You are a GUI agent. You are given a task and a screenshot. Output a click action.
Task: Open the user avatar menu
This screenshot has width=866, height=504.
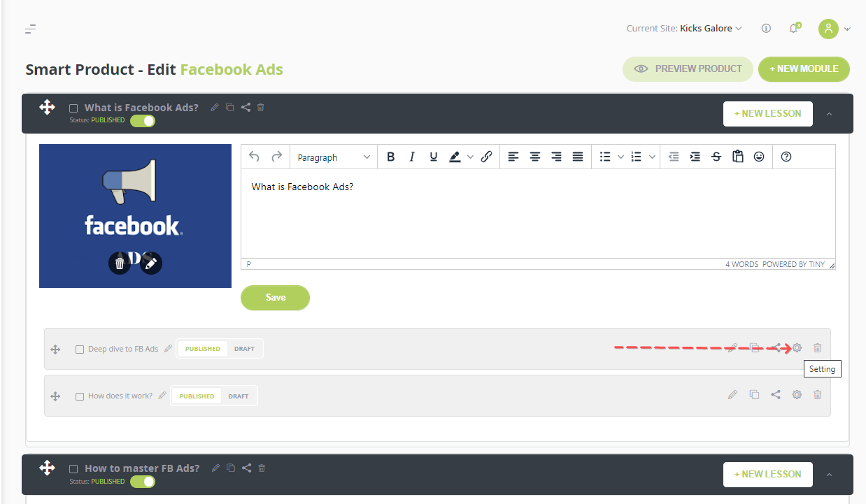(x=828, y=29)
